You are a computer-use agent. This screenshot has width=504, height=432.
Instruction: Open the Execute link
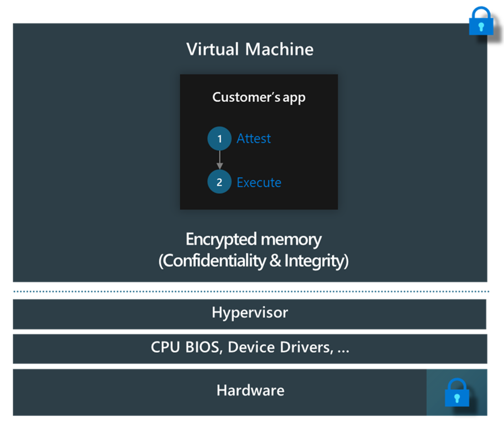[259, 182]
